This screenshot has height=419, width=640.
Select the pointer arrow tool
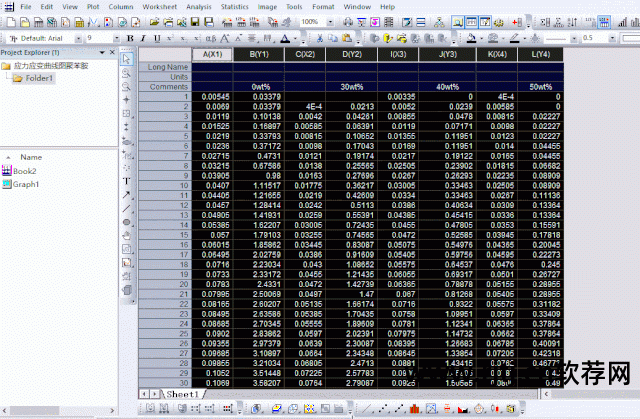click(127, 59)
